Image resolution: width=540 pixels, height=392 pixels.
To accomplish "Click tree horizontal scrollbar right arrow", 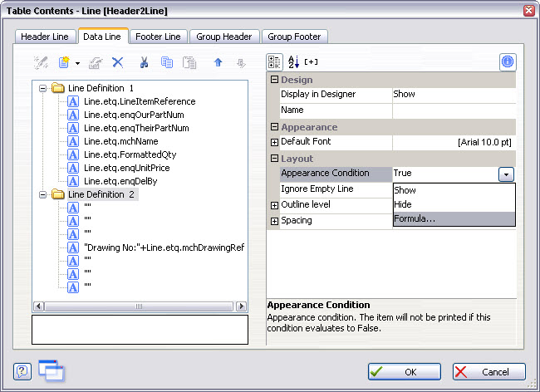I will pyautogui.click(x=241, y=306).
